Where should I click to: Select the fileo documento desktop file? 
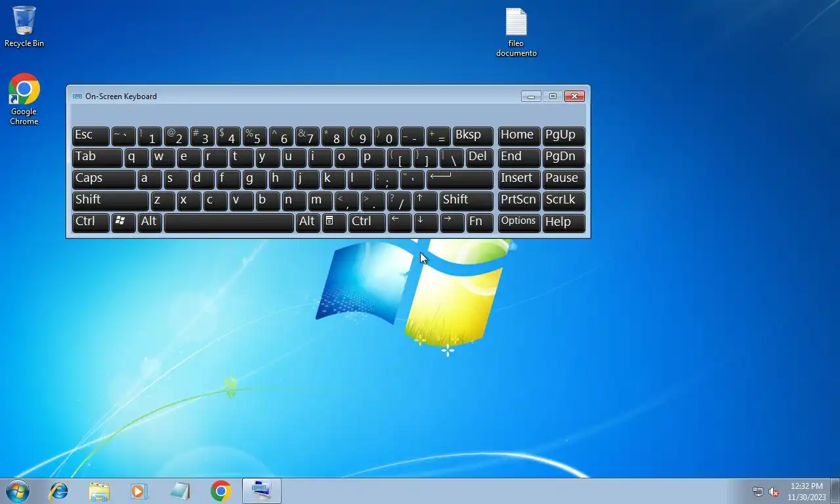pyautogui.click(x=516, y=32)
